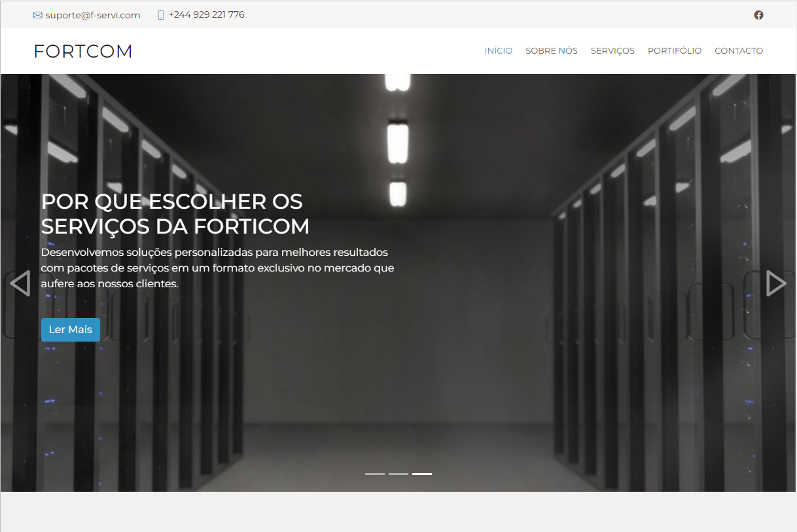The height and width of the screenshot is (532, 797).
Task: Click the 'POR QUE ESCOLHER OS SERVIÇOS' heading
Action: [x=175, y=213]
